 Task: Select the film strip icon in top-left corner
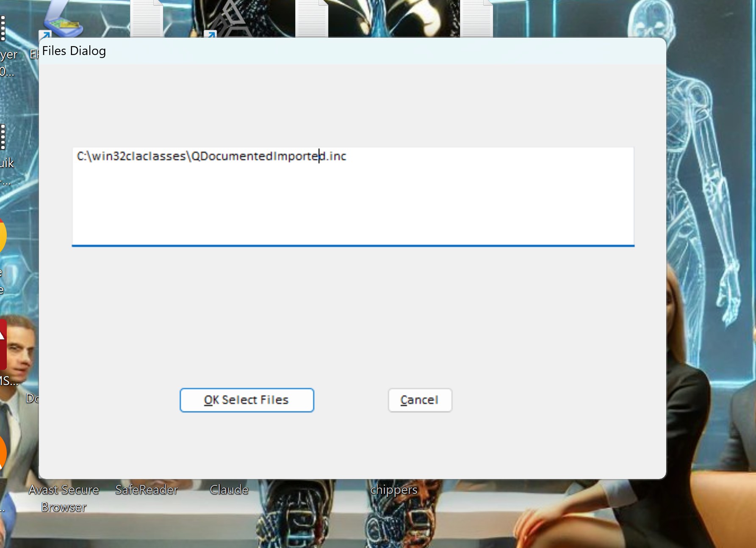pyautogui.click(x=3, y=28)
